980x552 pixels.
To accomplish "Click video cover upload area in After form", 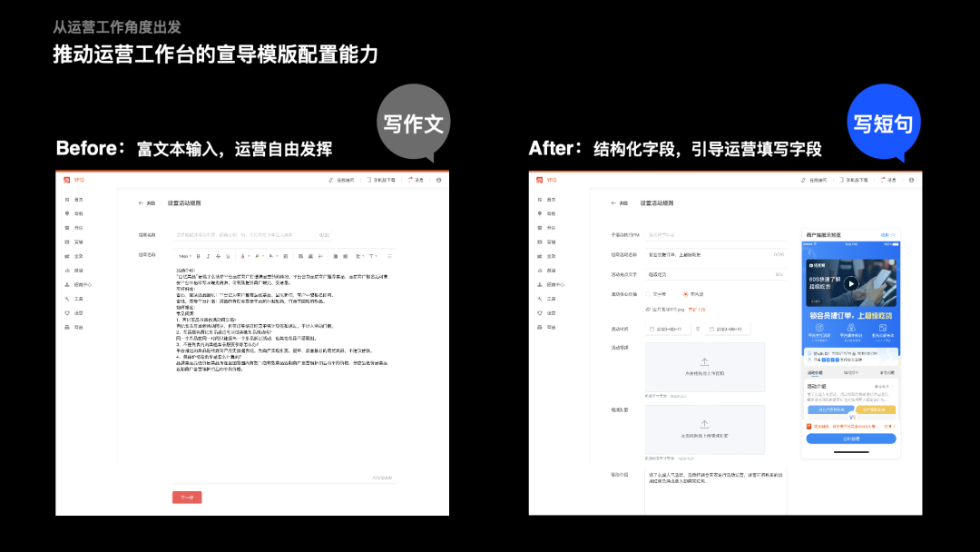I will click(704, 429).
